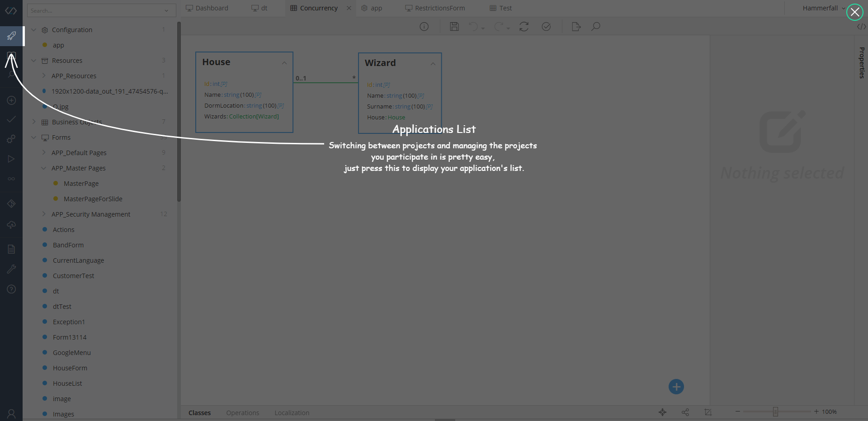Click the circled checkmark validate icon
The height and width of the screenshot is (421, 868).
(546, 27)
